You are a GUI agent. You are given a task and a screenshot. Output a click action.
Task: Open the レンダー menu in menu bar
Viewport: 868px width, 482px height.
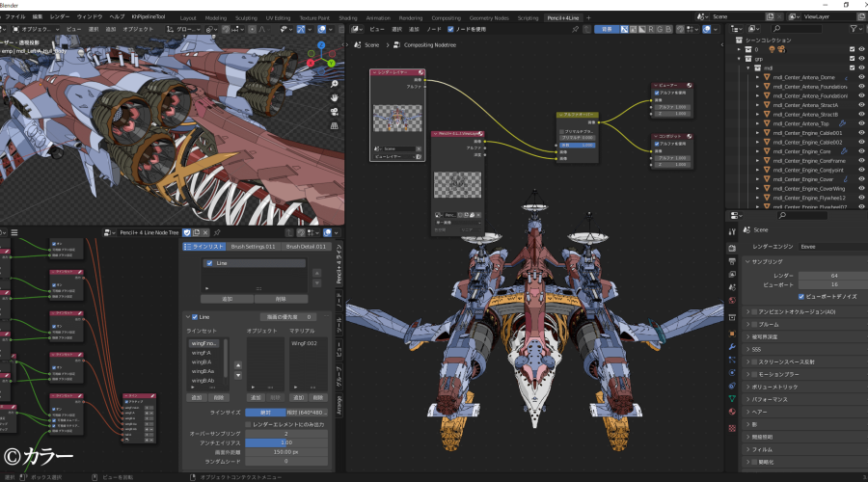(x=59, y=17)
